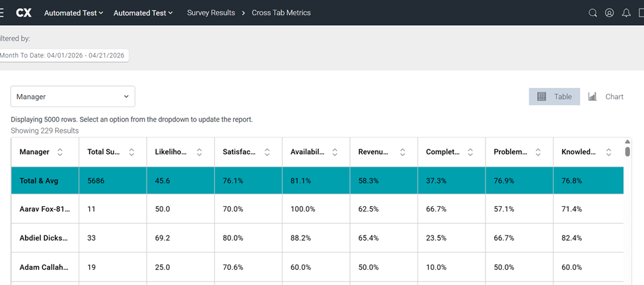Click the 76.9% problem value
This screenshot has height=285, width=644.
[504, 181]
